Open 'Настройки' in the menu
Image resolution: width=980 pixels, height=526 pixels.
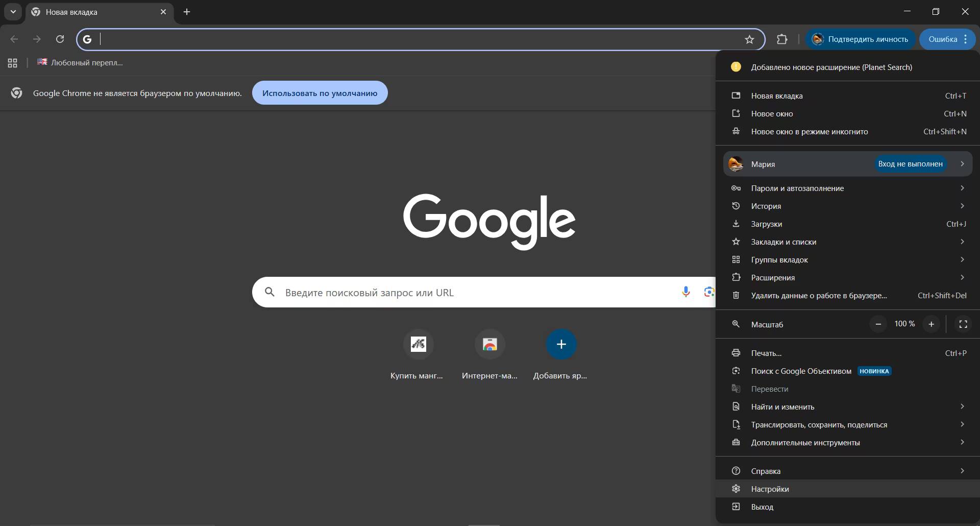point(848,489)
